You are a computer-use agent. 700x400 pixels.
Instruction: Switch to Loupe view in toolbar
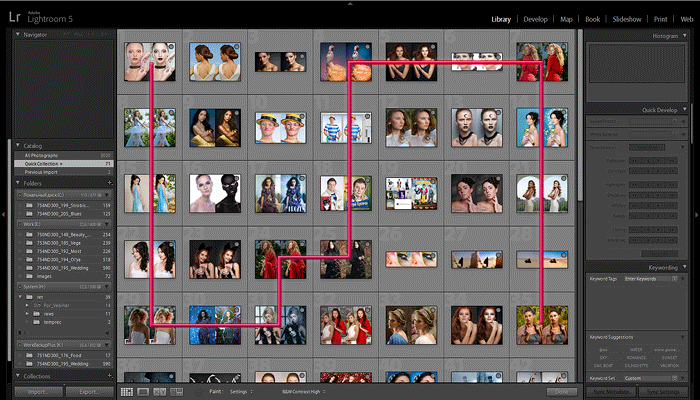(143, 392)
